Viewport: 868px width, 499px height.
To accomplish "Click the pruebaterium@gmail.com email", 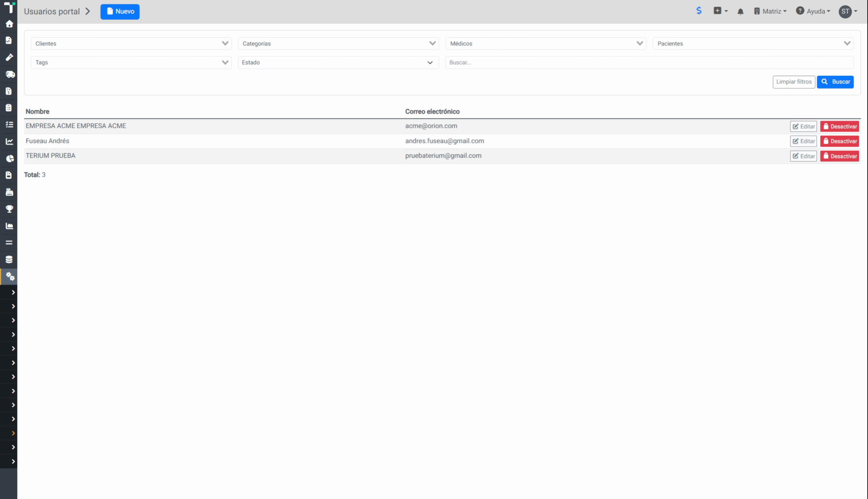I will click(443, 156).
